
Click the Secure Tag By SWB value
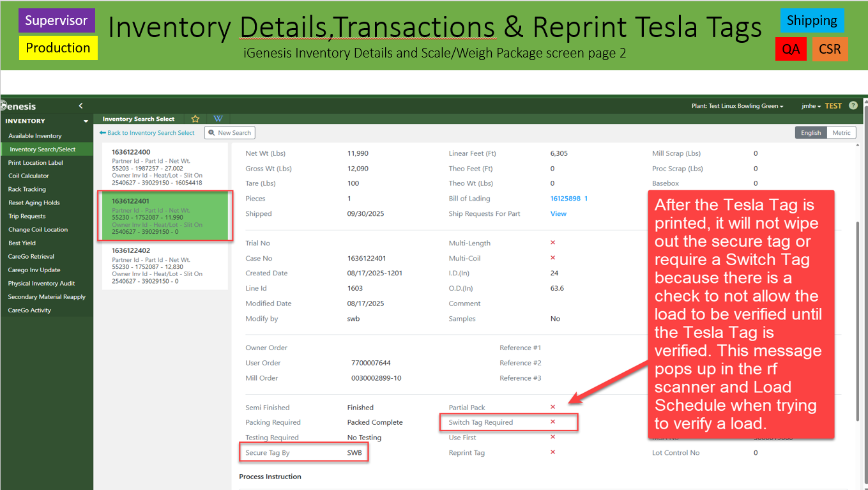coord(354,453)
